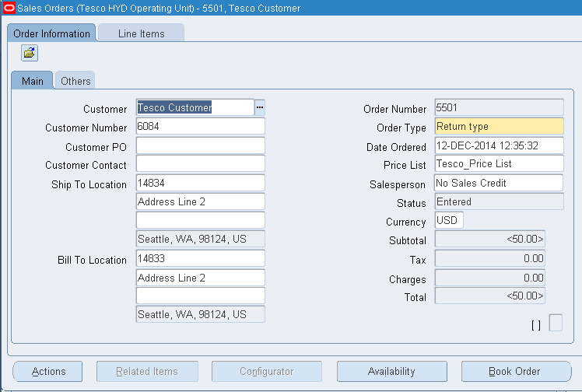Click the Subtotal field <50.00>
The image size is (582, 392).
coord(490,239)
